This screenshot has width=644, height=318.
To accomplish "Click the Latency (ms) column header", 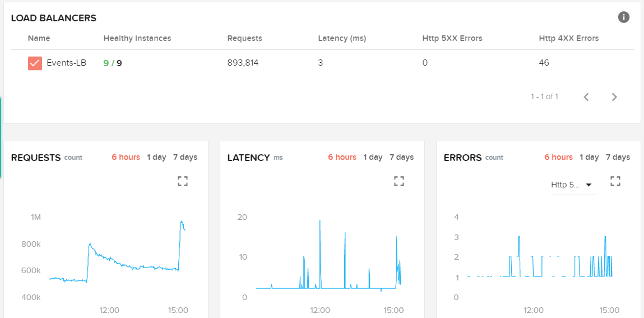I will point(341,38).
